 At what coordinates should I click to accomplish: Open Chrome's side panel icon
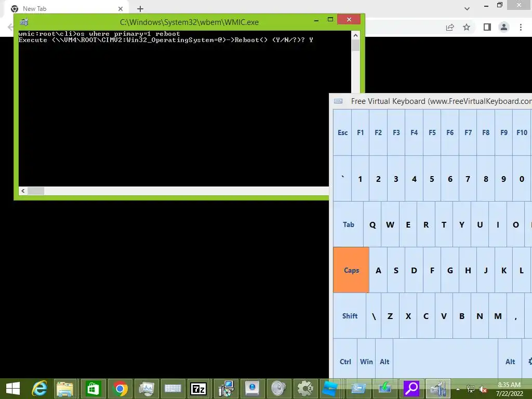(x=487, y=27)
